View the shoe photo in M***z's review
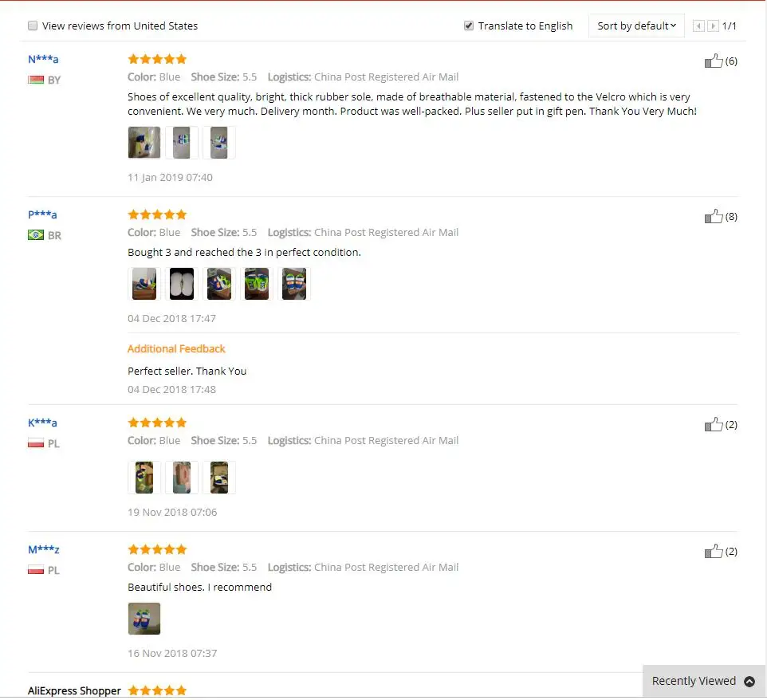 click(x=144, y=619)
